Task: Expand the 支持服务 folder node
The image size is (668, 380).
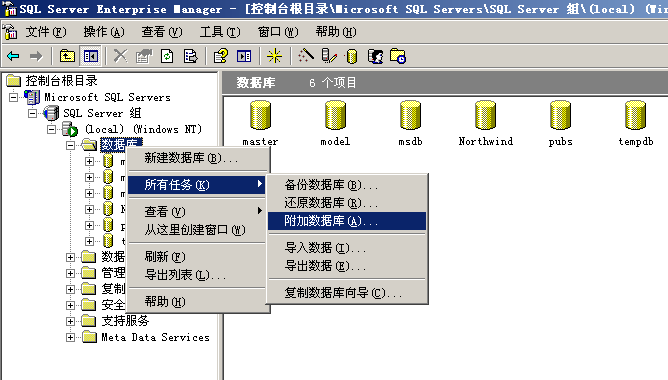Action: point(70,321)
